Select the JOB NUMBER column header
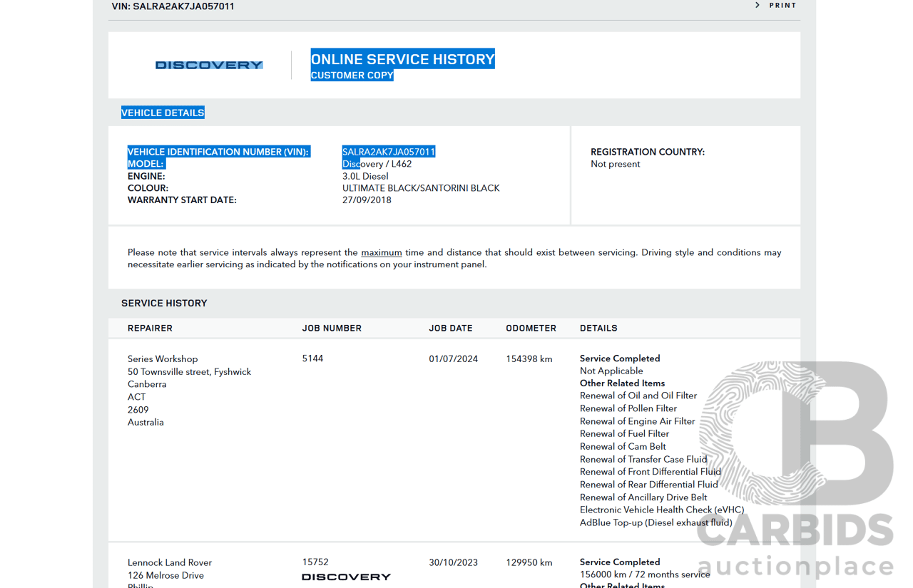Image resolution: width=913 pixels, height=588 pixels. [x=332, y=329]
